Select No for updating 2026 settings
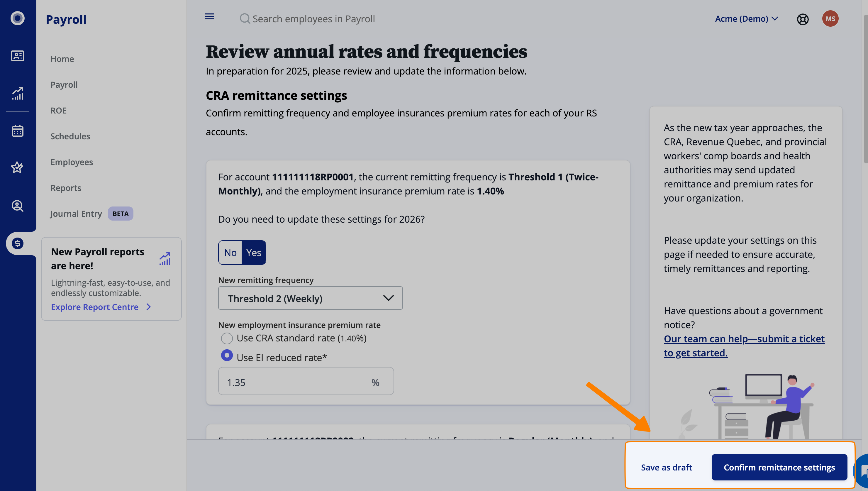The image size is (868, 491). (230, 253)
